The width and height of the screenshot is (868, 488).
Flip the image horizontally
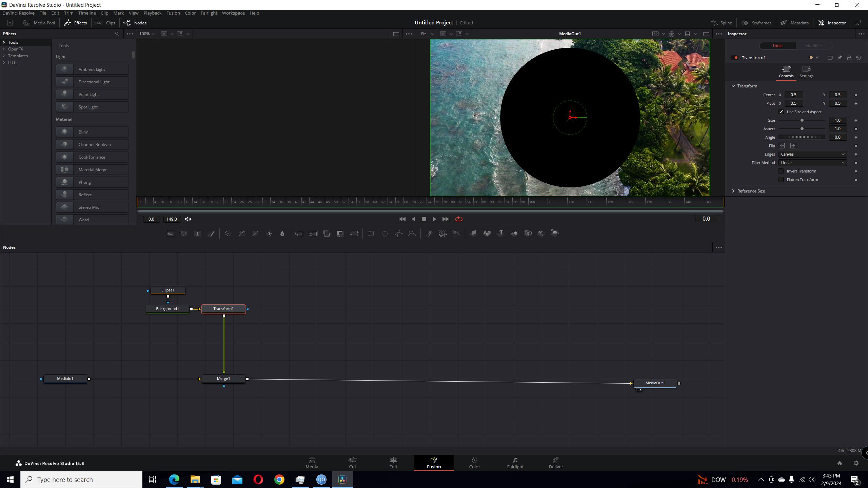[x=782, y=146]
